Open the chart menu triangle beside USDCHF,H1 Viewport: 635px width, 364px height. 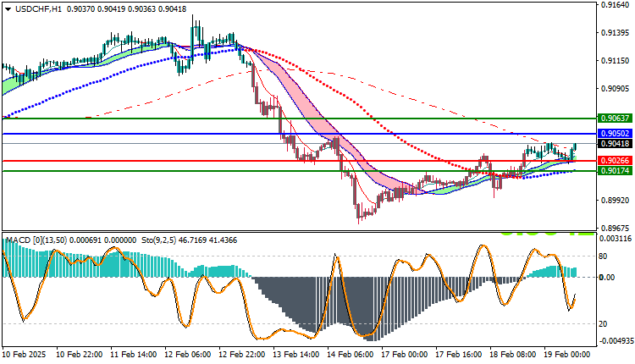tap(8, 9)
